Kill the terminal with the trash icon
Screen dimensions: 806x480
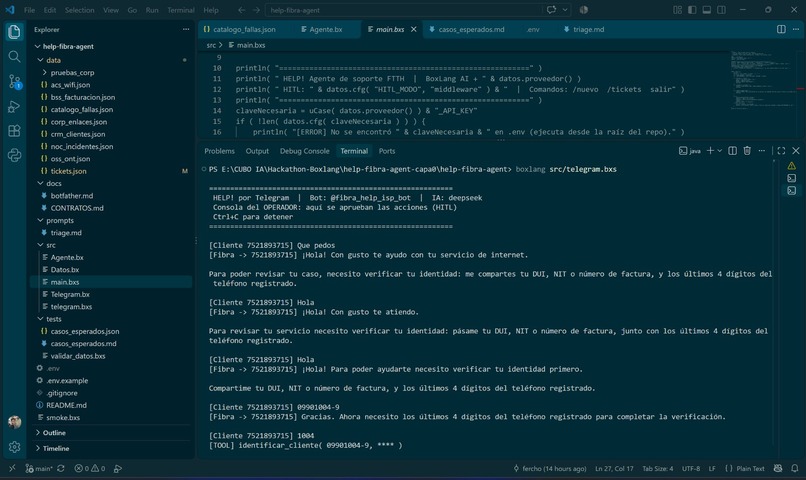(747, 151)
